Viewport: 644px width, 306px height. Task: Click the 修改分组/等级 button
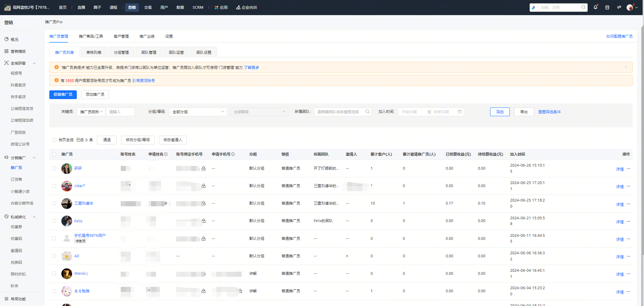coord(138,140)
